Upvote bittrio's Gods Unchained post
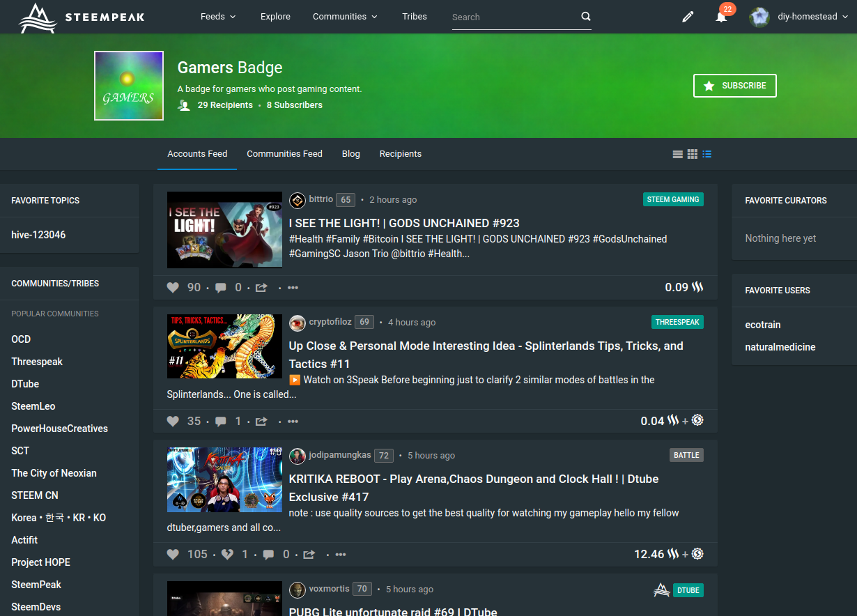Image resolution: width=857 pixels, height=616 pixels. click(x=173, y=286)
